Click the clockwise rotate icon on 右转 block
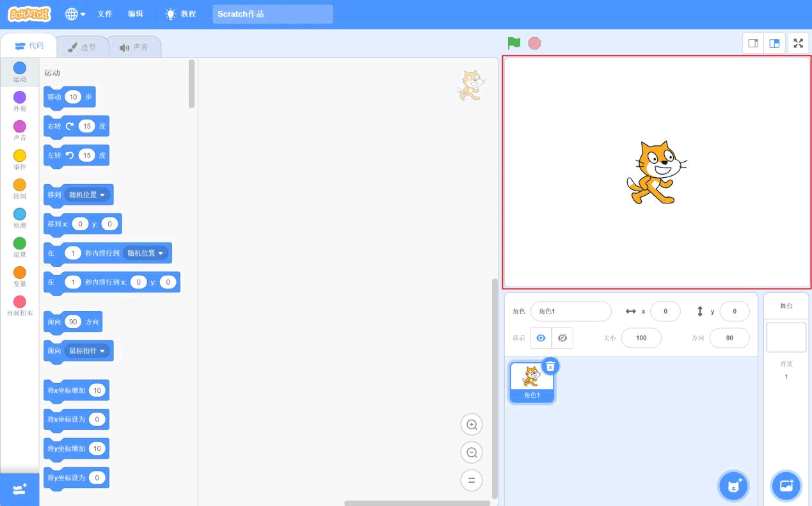 point(70,126)
